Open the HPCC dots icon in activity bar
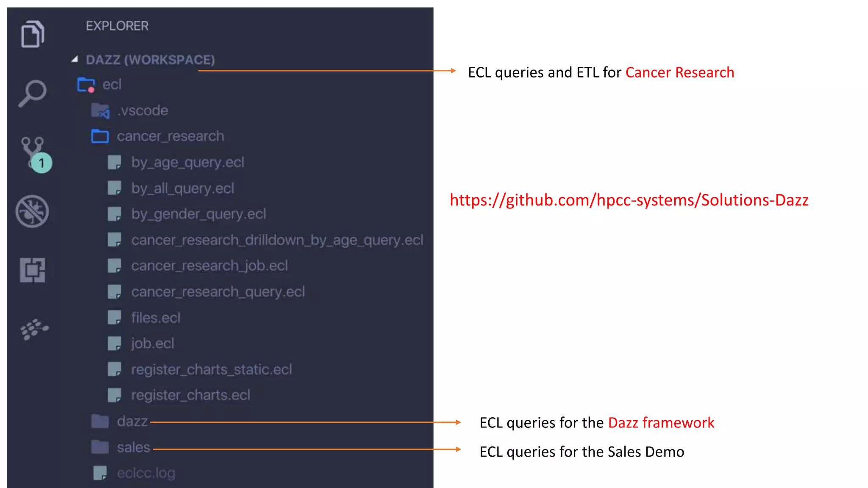 (34, 329)
